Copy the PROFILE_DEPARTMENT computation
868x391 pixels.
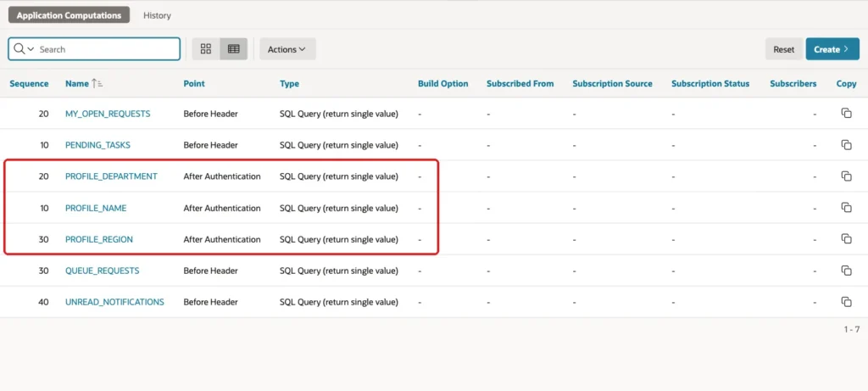coord(846,176)
